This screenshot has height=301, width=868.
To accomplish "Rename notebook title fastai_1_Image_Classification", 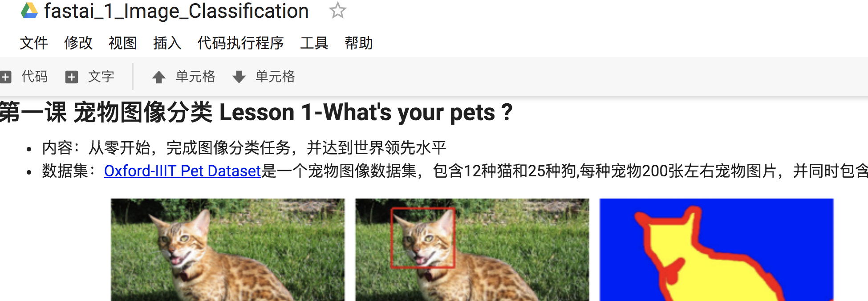I will click(176, 11).
